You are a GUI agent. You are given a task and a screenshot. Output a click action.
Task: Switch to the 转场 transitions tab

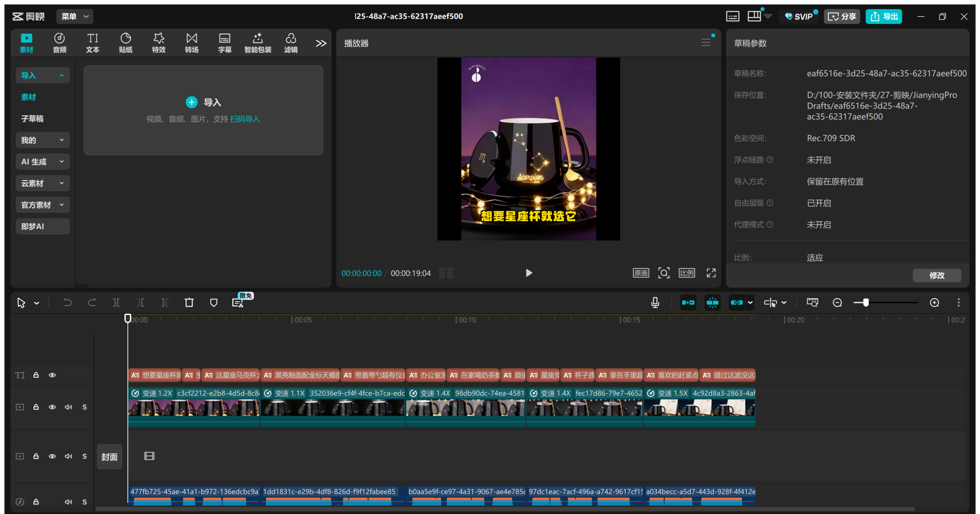point(191,43)
